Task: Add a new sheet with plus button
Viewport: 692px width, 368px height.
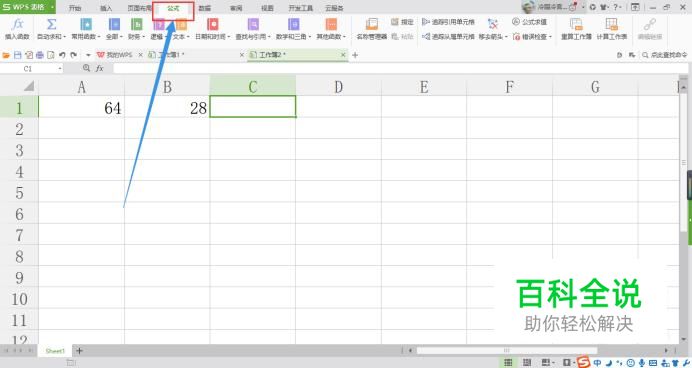Action: [79, 351]
